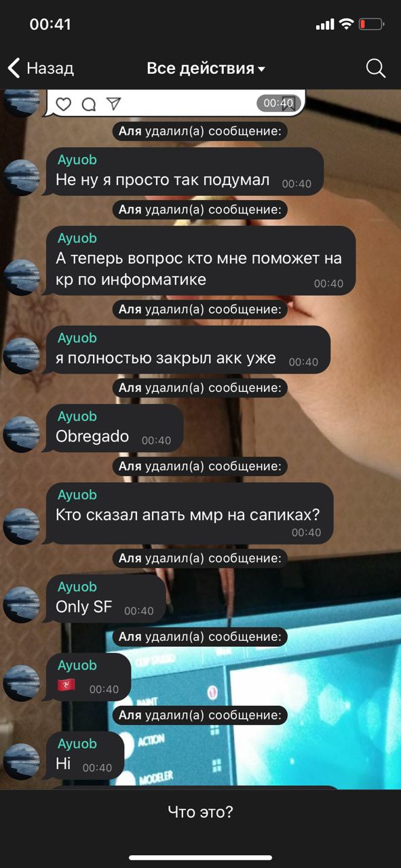
Task: Tap Ayuob name above "Кто сказал апать ммр"
Action: (77, 495)
